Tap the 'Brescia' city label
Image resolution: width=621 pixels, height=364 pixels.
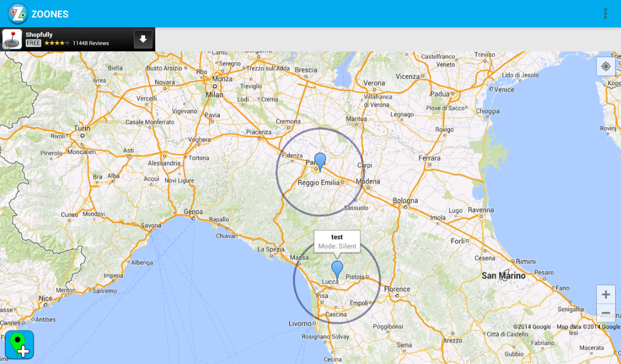(x=306, y=70)
